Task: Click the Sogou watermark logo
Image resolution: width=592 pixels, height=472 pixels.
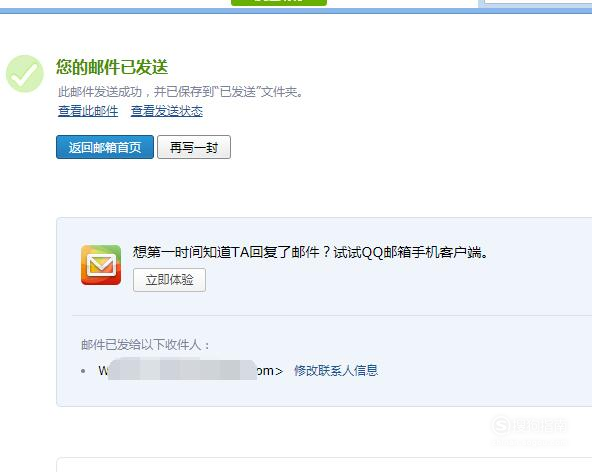Action: (x=529, y=426)
